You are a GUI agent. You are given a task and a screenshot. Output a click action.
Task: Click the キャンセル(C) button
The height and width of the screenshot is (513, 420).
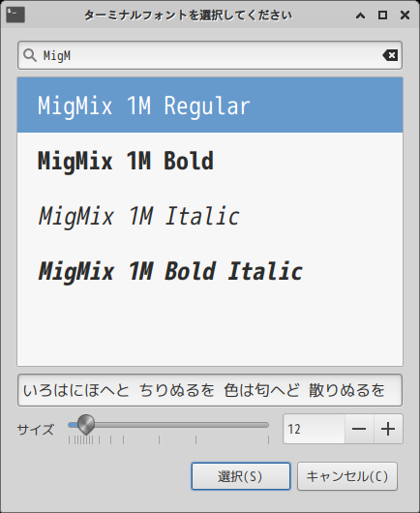[347, 476]
